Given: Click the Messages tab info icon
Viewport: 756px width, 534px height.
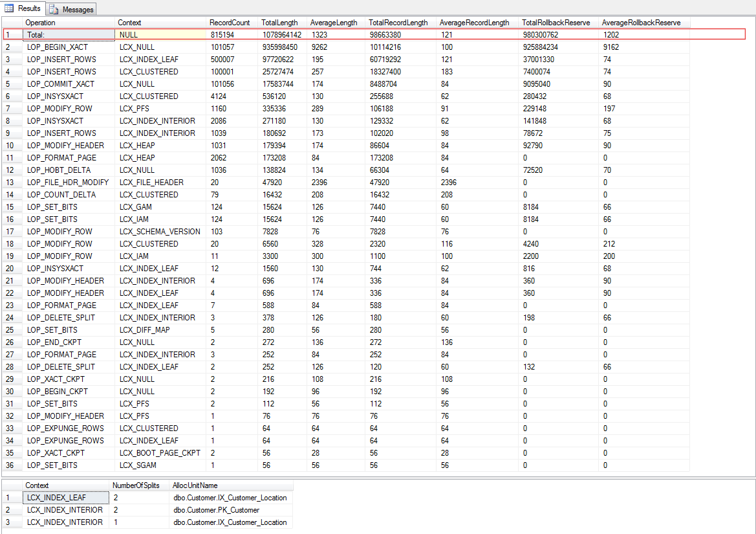Looking at the screenshot, I should (55, 9).
